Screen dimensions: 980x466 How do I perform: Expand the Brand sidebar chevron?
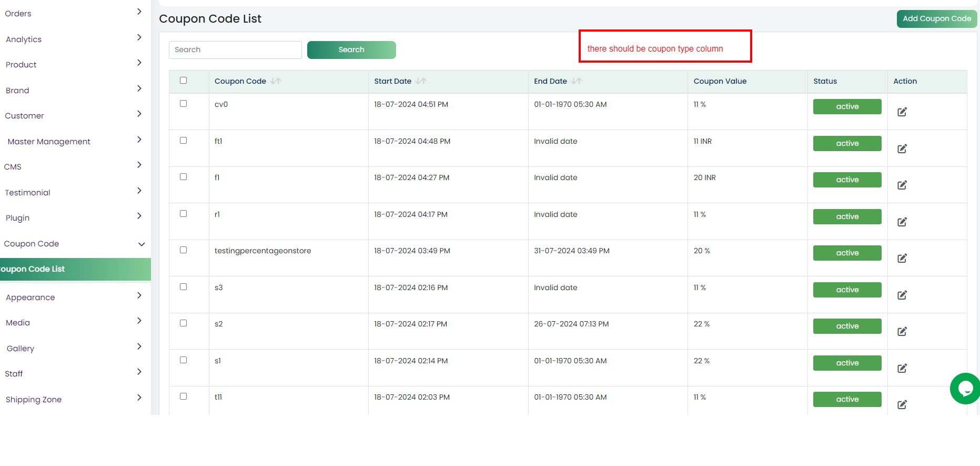pos(139,88)
